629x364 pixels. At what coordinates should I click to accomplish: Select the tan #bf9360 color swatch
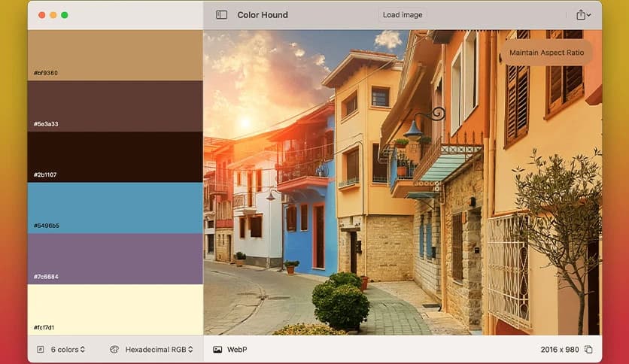(115, 55)
